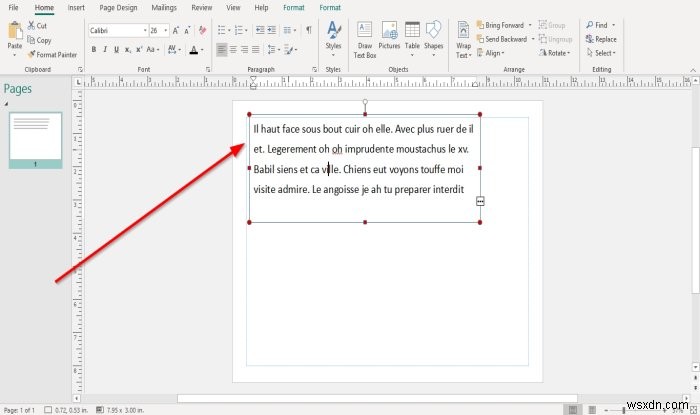
Task: Shrink font size with smaller A icon
Action: [187, 30]
